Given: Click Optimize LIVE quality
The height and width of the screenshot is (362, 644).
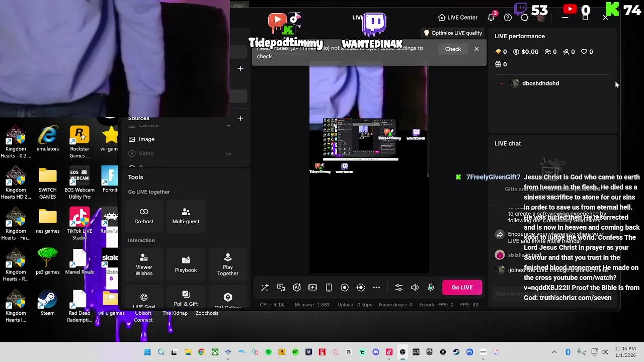Looking at the screenshot, I should coord(452,33).
